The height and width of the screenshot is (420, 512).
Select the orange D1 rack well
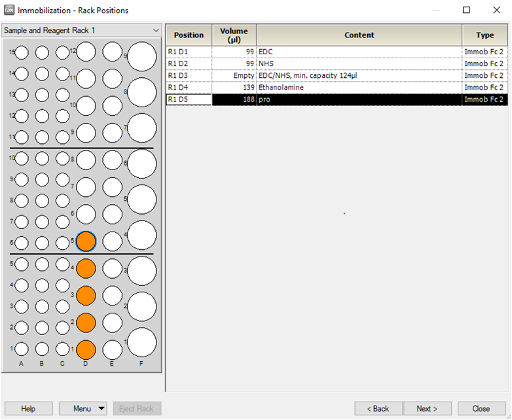point(86,350)
